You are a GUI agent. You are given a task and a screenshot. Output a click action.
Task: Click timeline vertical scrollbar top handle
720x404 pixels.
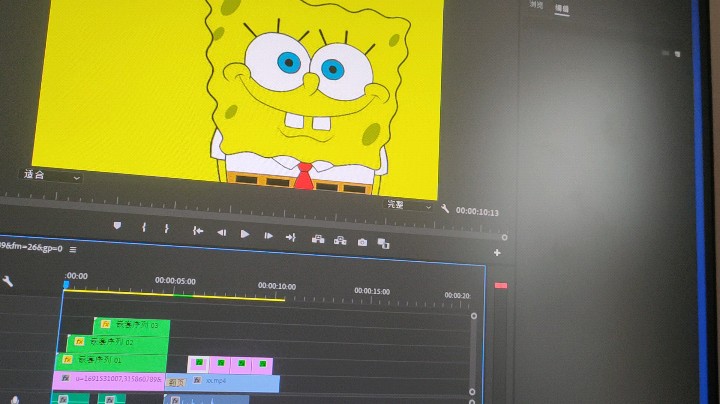coord(473,316)
